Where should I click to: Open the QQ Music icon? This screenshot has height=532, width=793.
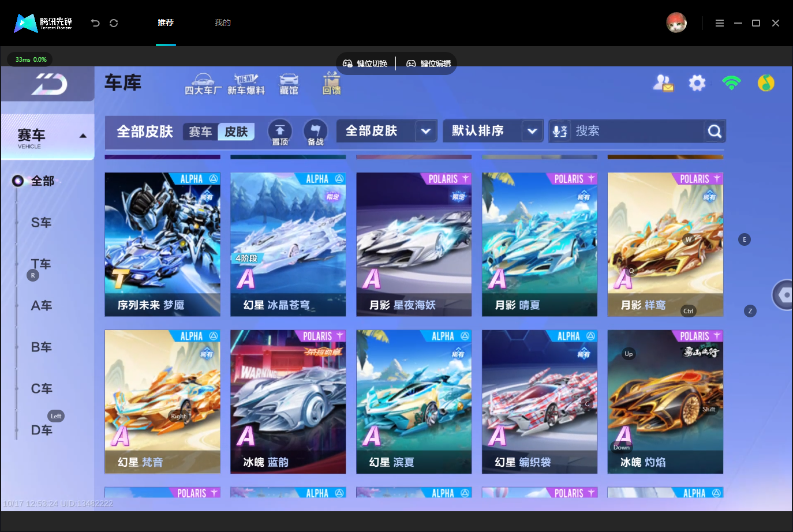(766, 83)
